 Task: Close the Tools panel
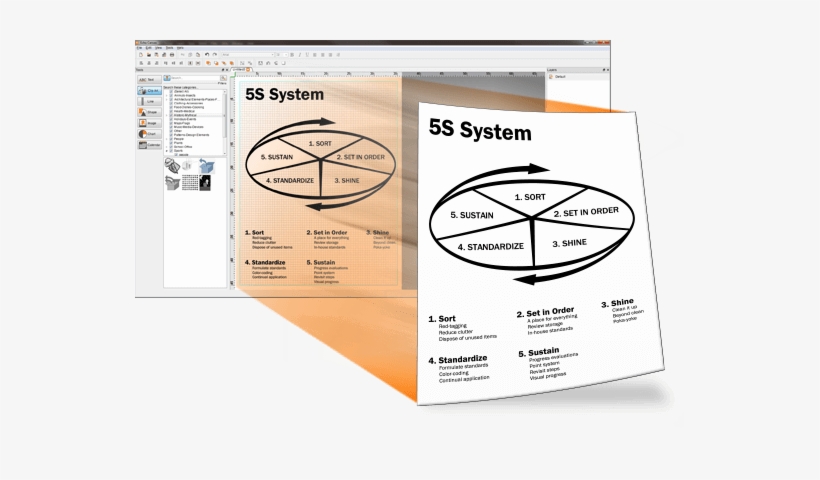coord(227,70)
